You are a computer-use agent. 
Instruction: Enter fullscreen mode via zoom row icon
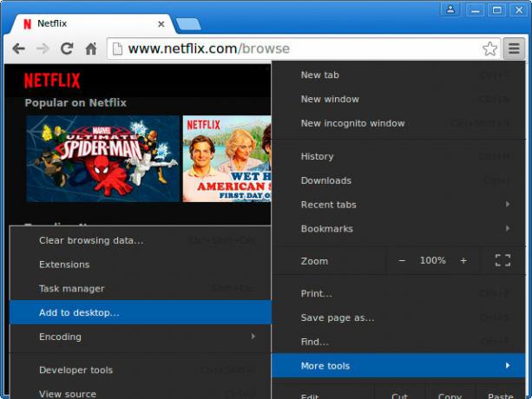502,260
